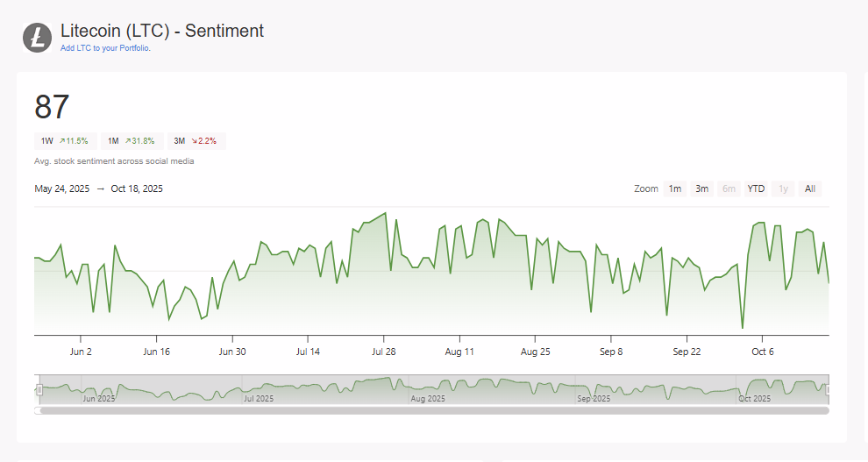The height and width of the screenshot is (462, 868).
Task: Click 'Avg. stock sentiment across social media' text
Action: (x=114, y=161)
